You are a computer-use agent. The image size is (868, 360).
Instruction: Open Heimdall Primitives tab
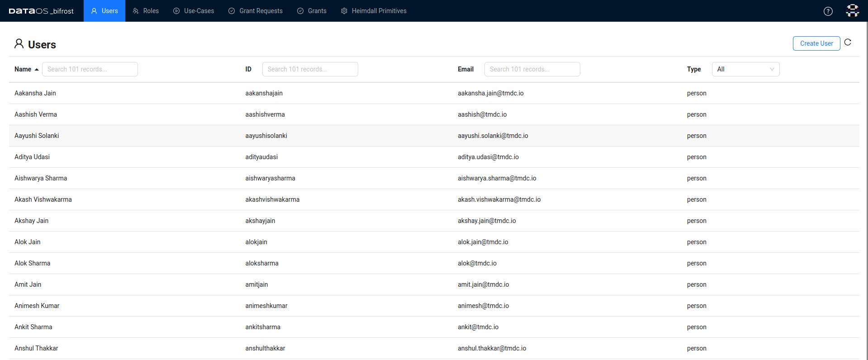[x=374, y=11]
